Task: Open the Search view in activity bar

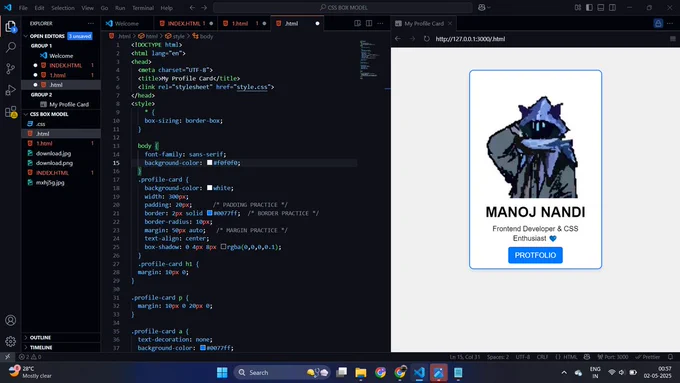Action: pos(10,47)
